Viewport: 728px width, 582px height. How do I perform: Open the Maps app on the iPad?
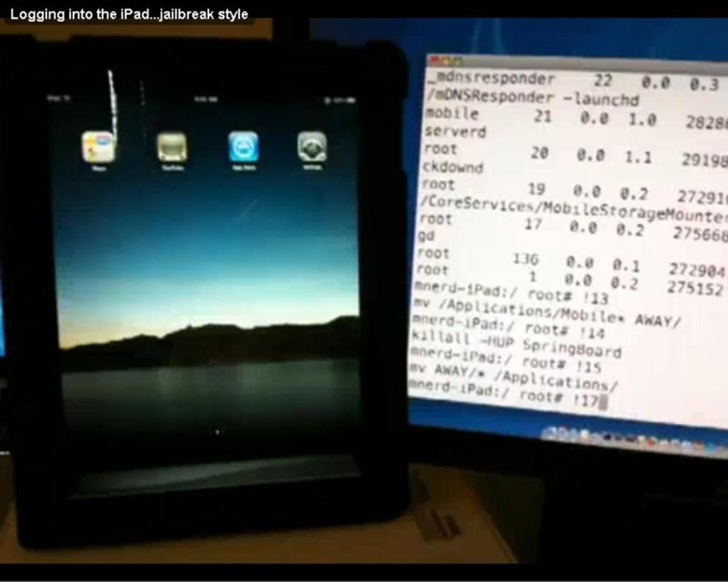98,147
